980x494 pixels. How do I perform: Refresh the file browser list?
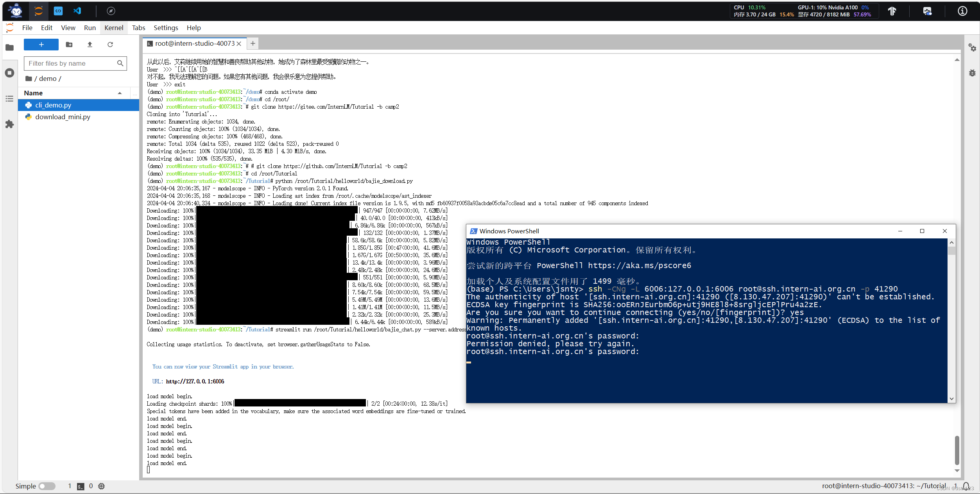110,45
